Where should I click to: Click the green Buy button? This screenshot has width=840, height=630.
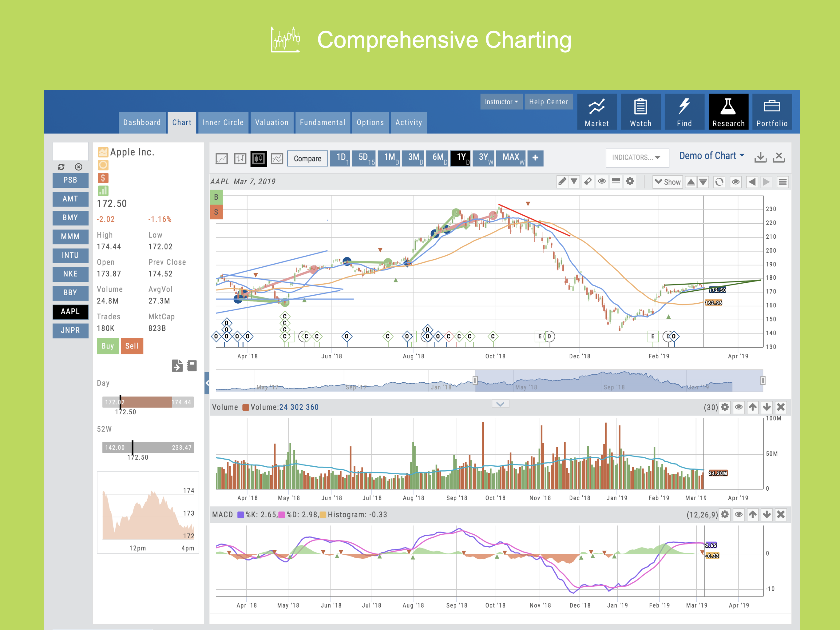point(108,346)
